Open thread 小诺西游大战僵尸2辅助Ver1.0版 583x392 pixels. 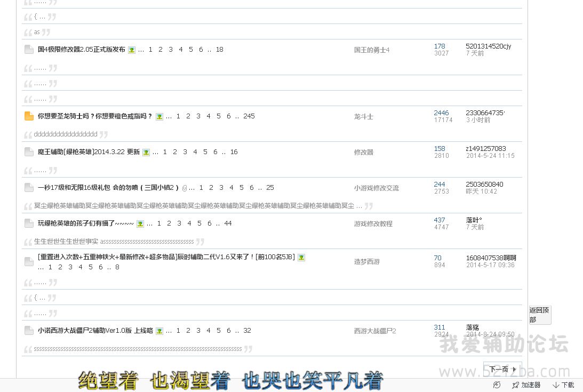coord(95,330)
